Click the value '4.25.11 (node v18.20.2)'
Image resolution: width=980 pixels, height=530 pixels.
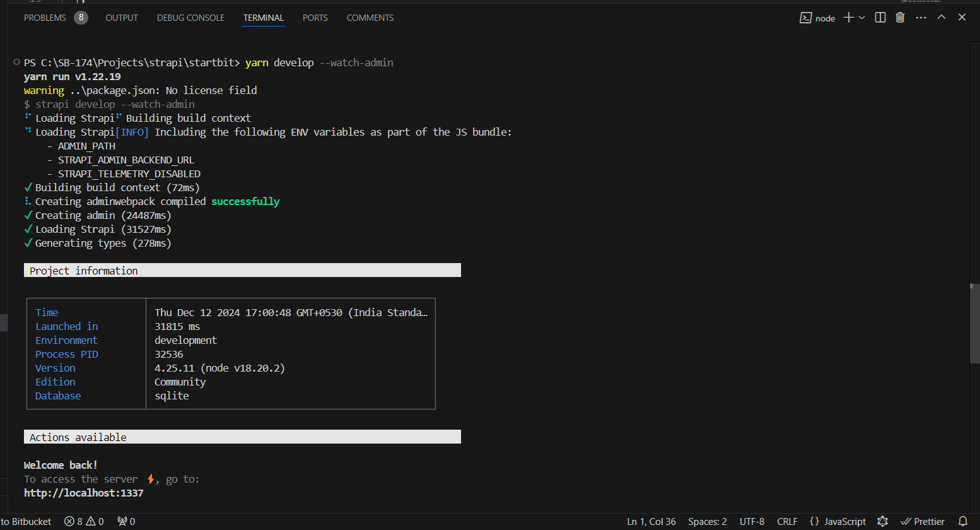point(219,368)
